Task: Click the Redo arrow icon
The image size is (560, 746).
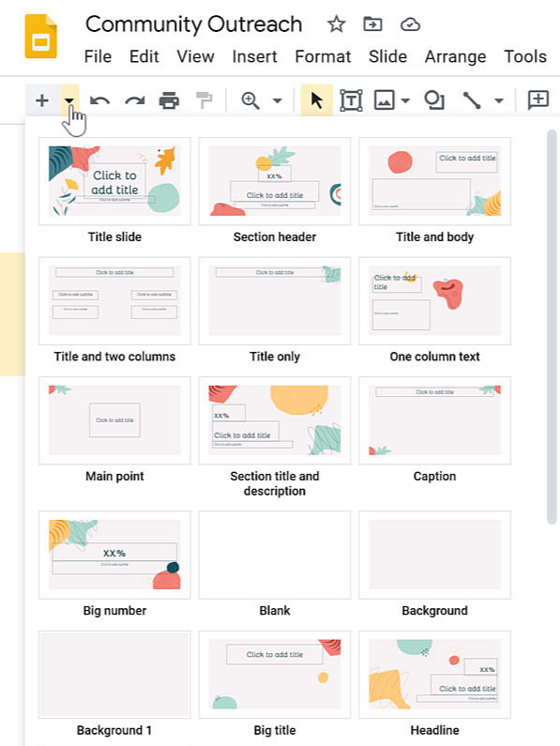Action: [135, 100]
